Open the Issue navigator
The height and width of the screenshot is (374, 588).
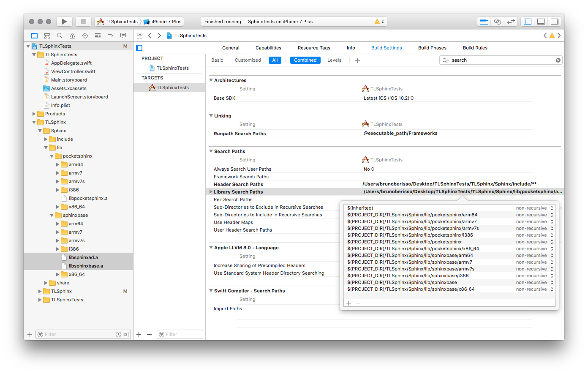(72, 35)
